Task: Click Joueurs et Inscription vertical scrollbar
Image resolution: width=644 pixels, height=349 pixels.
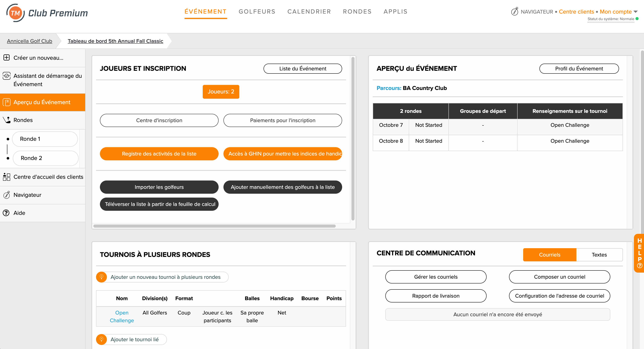Action: point(353,139)
